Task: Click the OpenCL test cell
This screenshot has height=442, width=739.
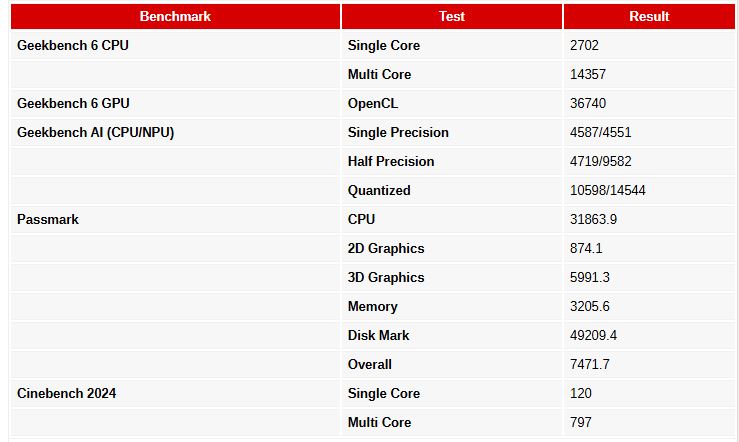Action: [372, 103]
